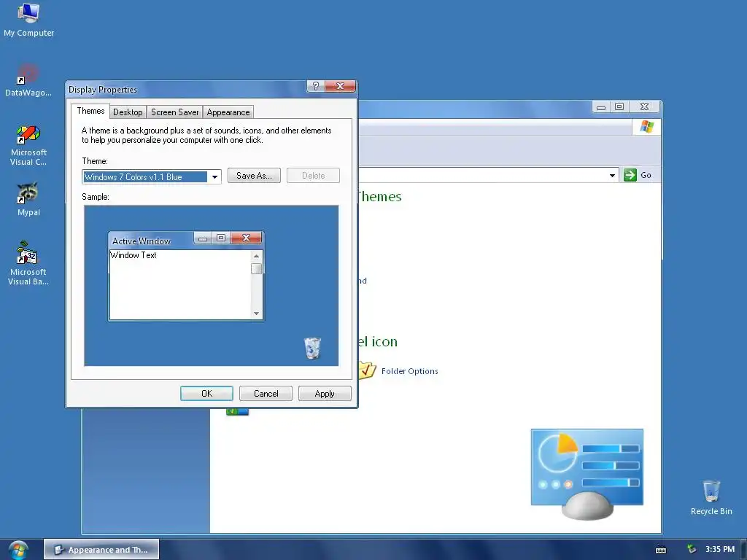Click the Go button text
The height and width of the screenshot is (560, 747).
click(646, 175)
